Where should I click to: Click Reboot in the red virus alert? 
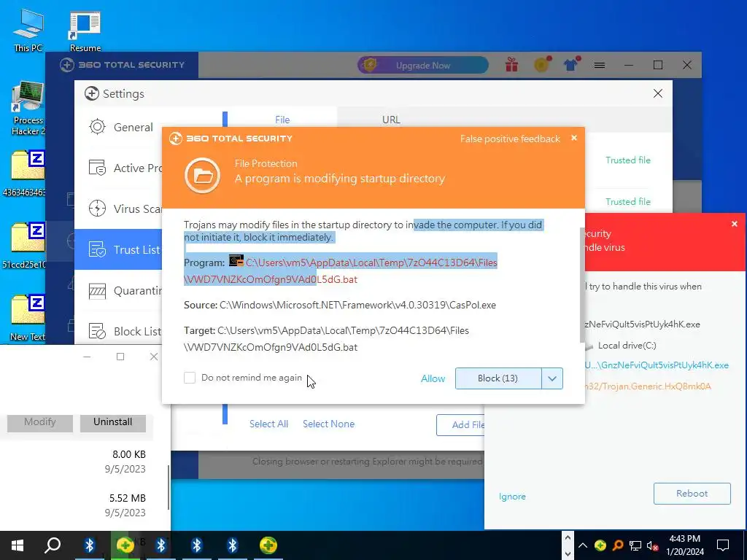(692, 494)
